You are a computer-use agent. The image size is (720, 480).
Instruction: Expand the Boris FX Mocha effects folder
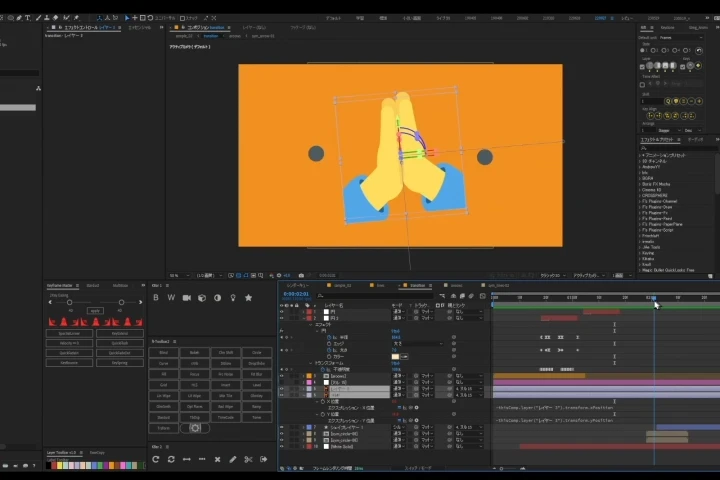point(640,184)
